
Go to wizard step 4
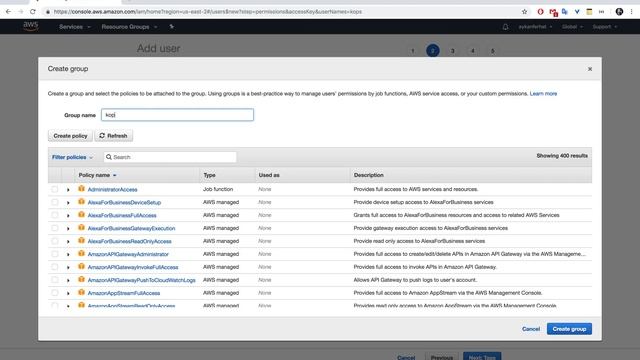pyautogui.click(x=472, y=51)
